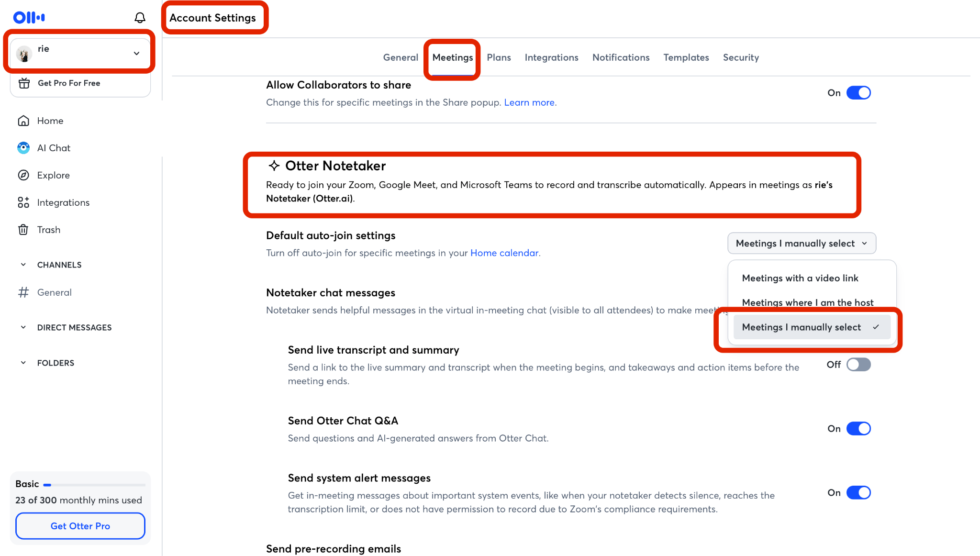Image resolution: width=980 pixels, height=556 pixels.
Task: Disable Send Otter Chat Q&A toggle
Action: click(858, 429)
